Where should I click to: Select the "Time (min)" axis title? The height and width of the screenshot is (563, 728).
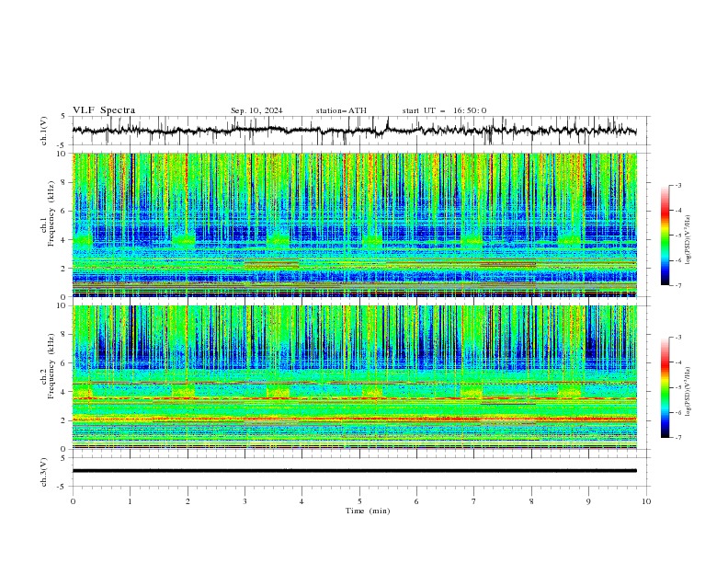point(368,511)
